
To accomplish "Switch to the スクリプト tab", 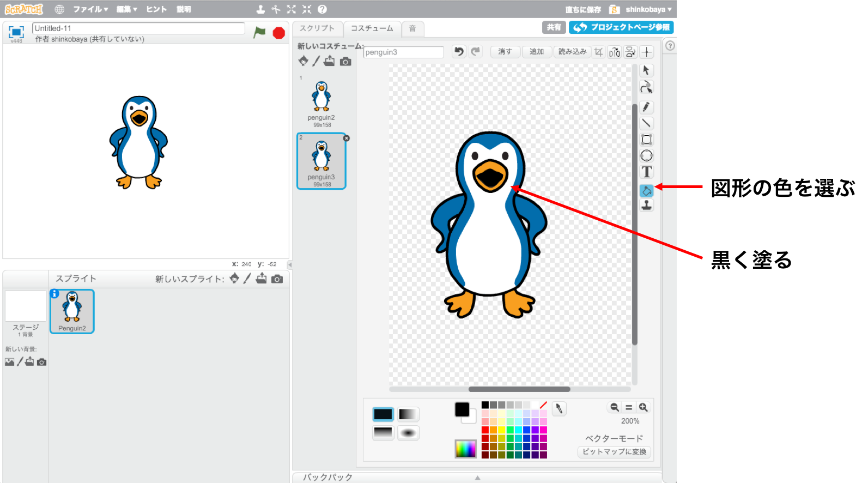I will tap(317, 28).
